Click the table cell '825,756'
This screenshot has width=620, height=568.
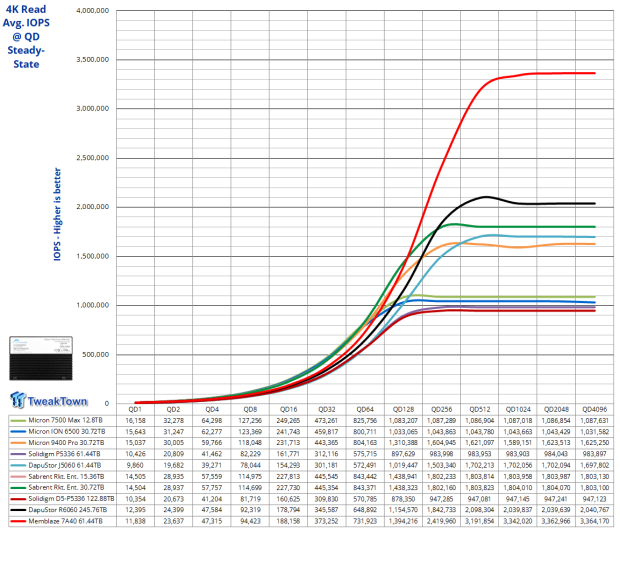coord(365,420)
